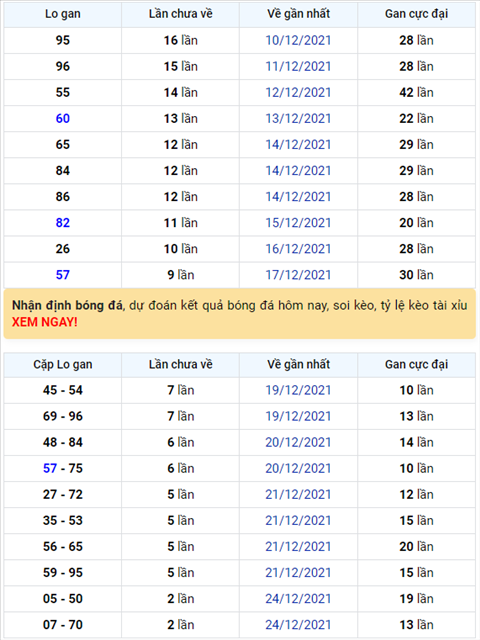This screenshot has height=640, width=480.
Task: Click the 22 lần max gan cell
Action: coord(416,119)
